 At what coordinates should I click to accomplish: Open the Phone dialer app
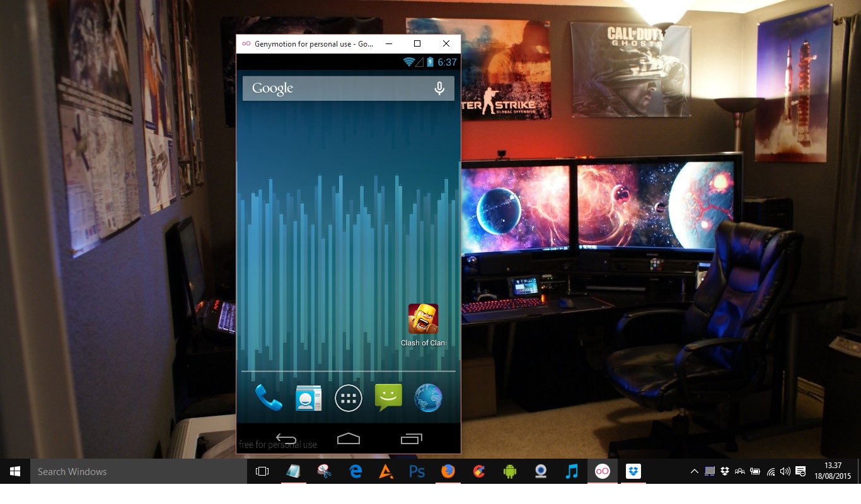point(269,398)
